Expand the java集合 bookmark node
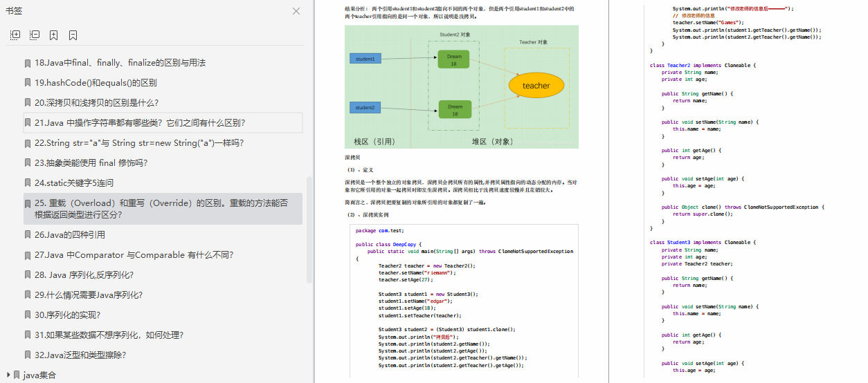The width and height of the screenshot is (868, 383). tap(8, 375)
